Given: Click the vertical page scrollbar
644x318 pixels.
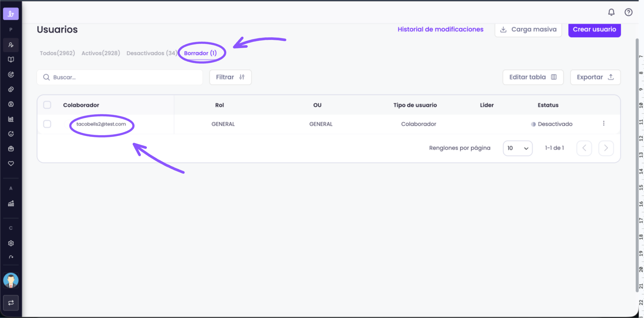Looking at the screenshot, I should click(637, 165).
